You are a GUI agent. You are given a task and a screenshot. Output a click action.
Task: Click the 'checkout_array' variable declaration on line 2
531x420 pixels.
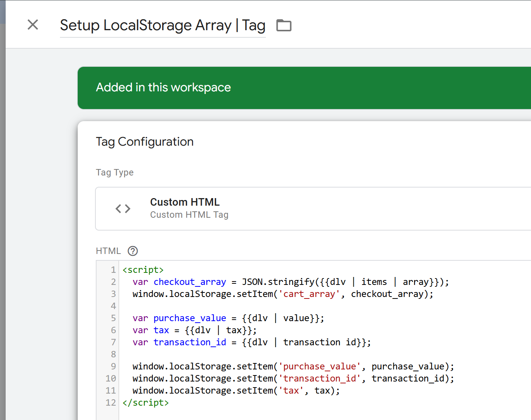pos(189,282)
